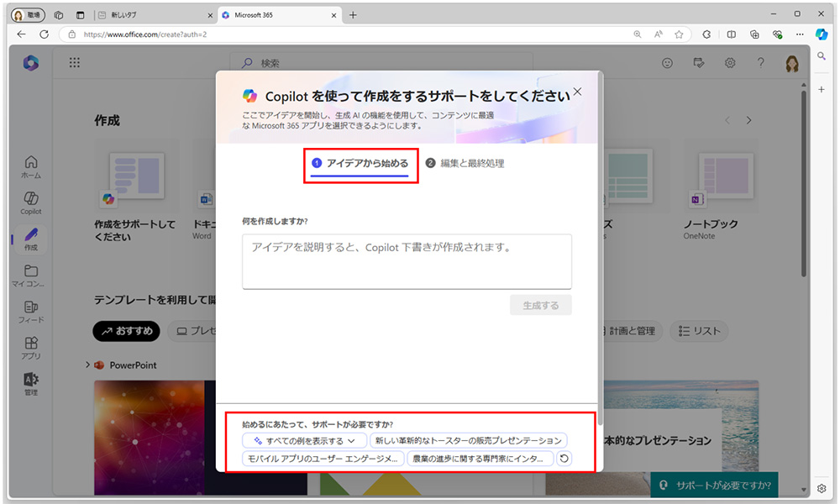Select the リスト template filter
Screen dimensions: 840x504
699,331
